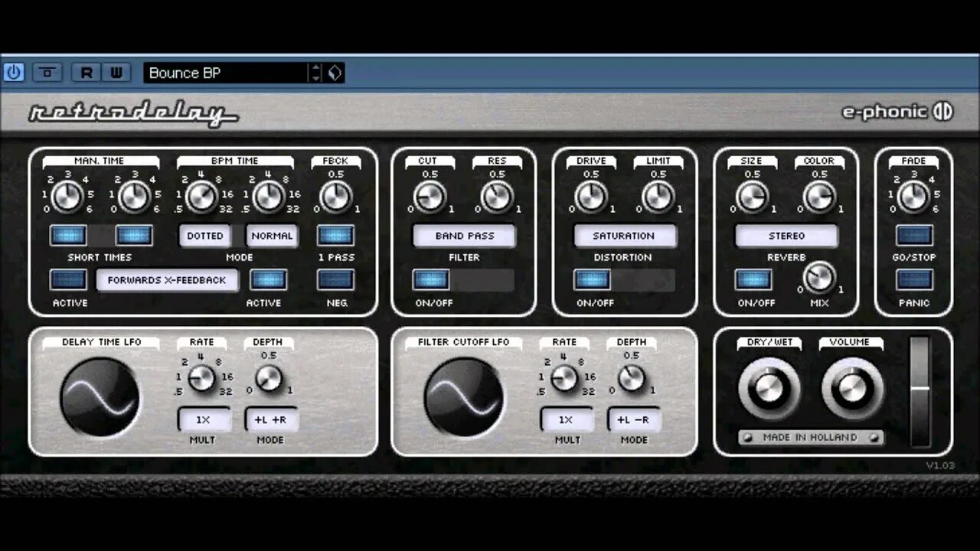
Task: Toggle the 1 PASS switch
Action: click(x=336, y=235)
